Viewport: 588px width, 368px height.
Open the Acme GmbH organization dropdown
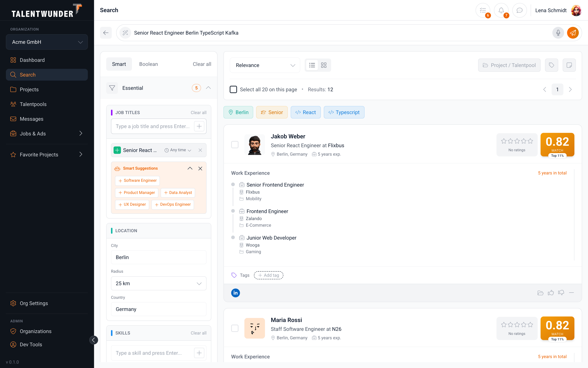point(47,42)
